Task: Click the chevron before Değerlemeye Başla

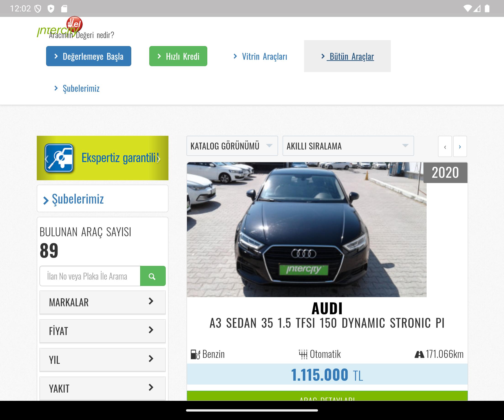Action: click(x=56, y=56)
